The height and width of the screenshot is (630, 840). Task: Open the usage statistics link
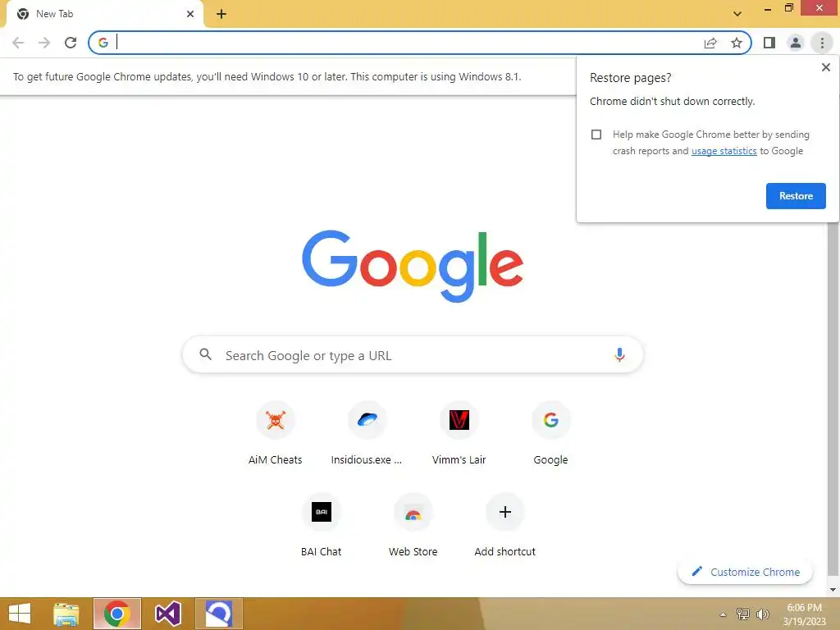point(724,151)
